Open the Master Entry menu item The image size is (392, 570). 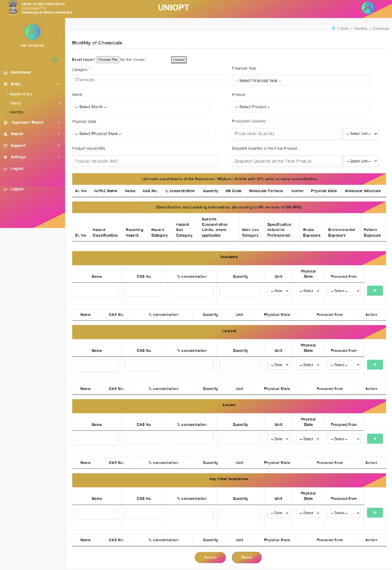[21, 94]
